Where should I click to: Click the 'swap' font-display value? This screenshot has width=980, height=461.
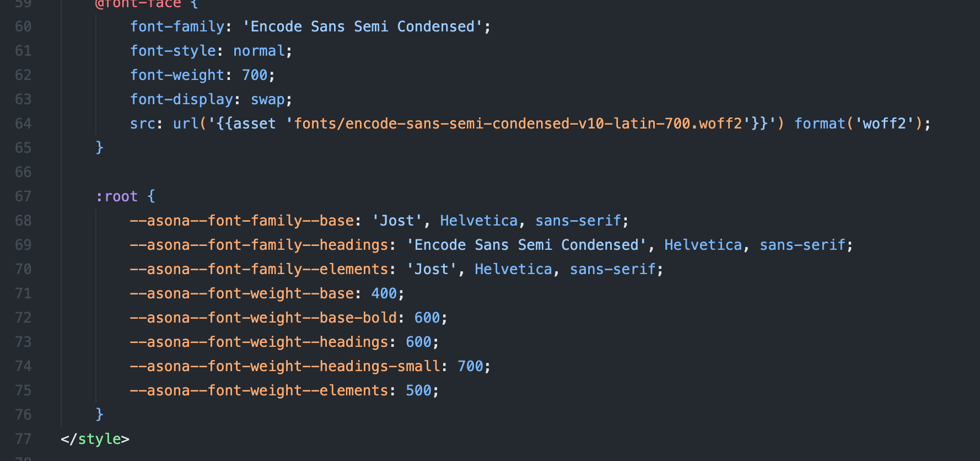click(268, 99)
